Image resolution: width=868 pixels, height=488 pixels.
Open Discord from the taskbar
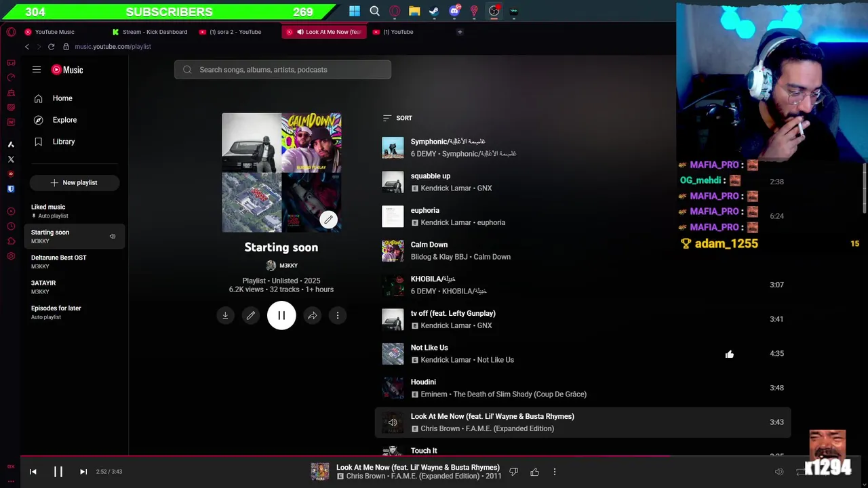coord(454,11)
